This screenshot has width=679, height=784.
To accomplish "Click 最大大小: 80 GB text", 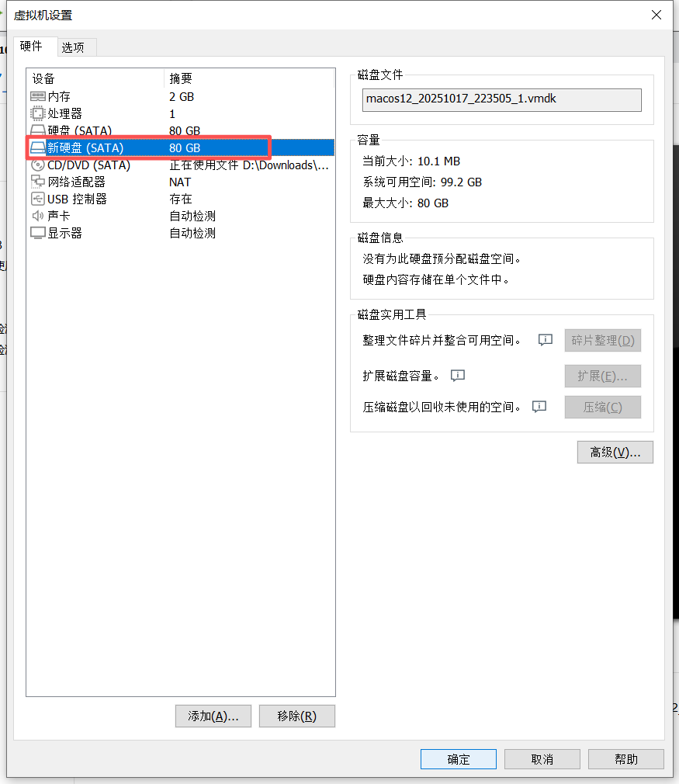I will (406, 203).
